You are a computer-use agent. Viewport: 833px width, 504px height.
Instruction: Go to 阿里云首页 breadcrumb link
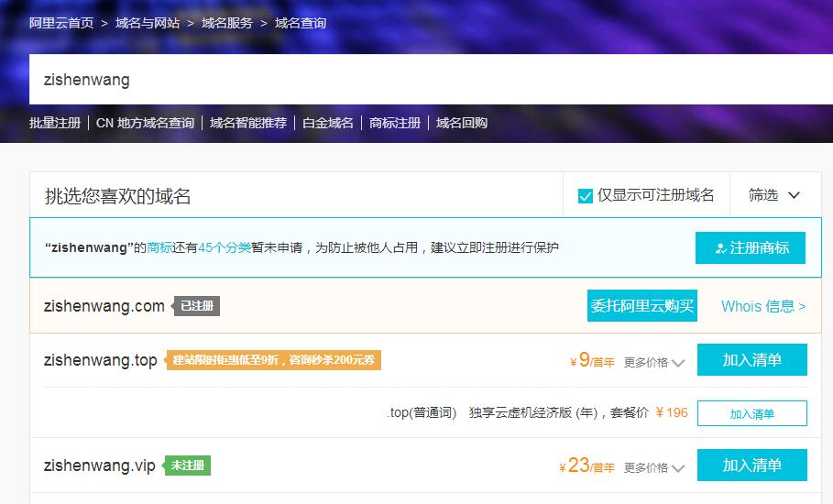point(61,23)
